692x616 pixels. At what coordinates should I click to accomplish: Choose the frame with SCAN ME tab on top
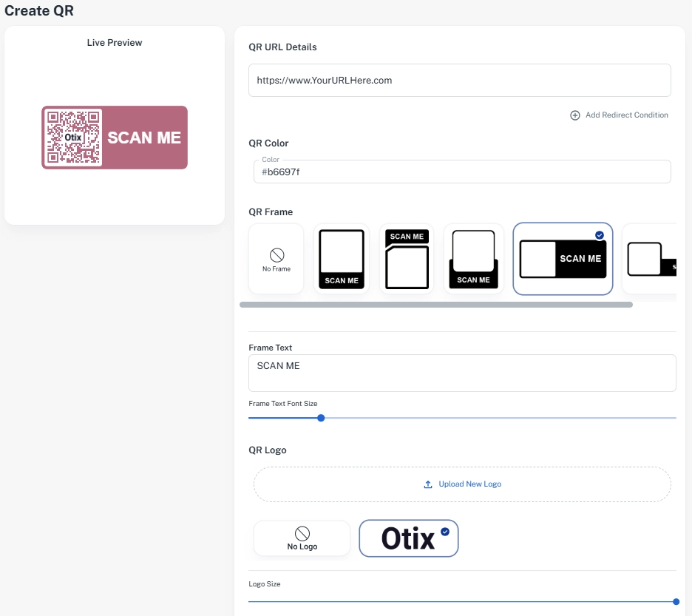tap(407, 259)
